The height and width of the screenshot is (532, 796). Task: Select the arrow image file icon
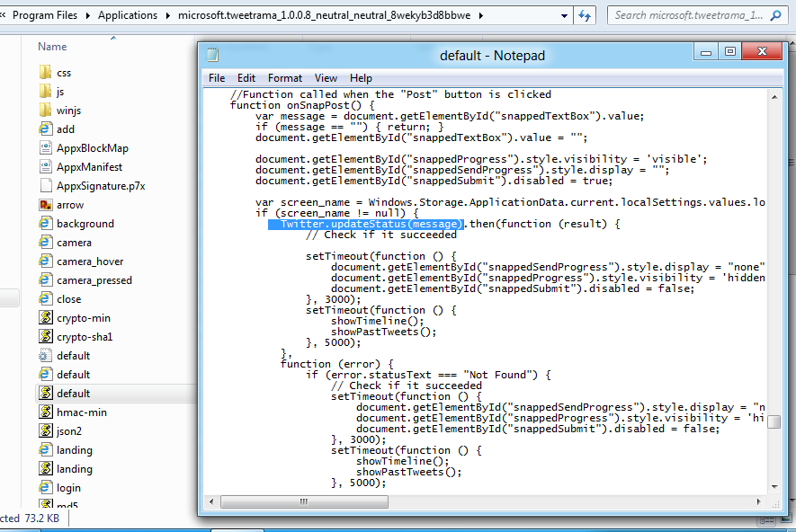click(45, 204)
